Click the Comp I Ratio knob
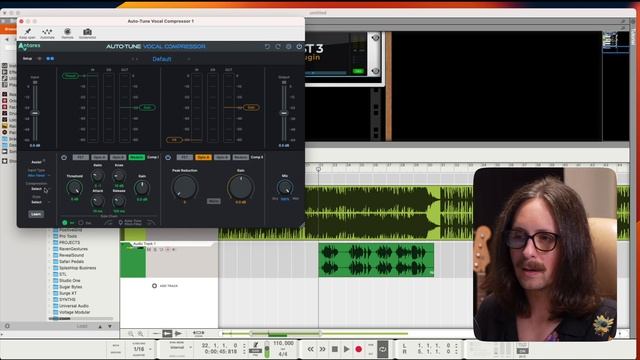640x360 pixels. tap(98, 176)
